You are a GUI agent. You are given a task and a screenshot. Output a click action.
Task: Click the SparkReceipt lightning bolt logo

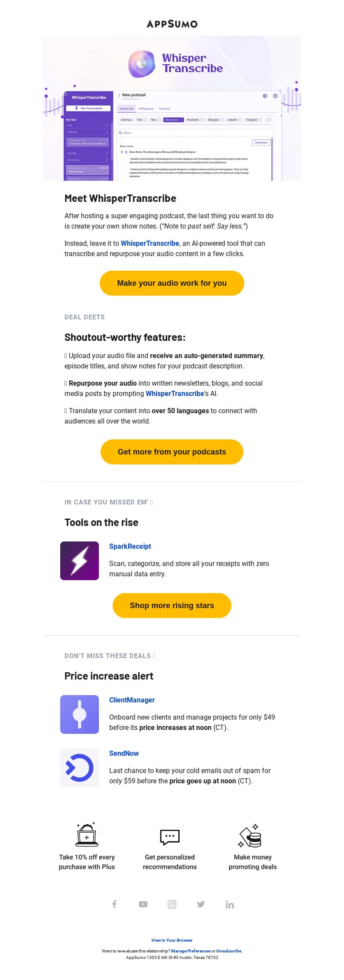[x=80, y=561]
